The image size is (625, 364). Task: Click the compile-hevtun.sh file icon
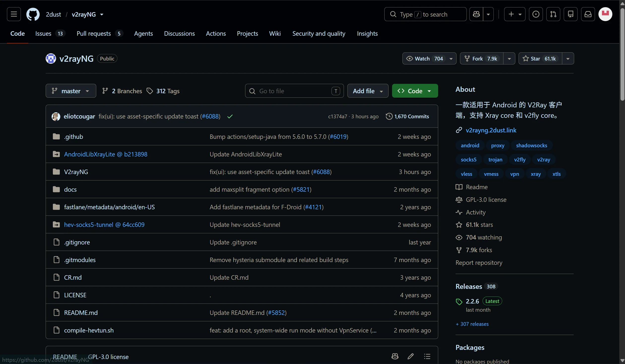pyautogui.click(x=57, y=330)
